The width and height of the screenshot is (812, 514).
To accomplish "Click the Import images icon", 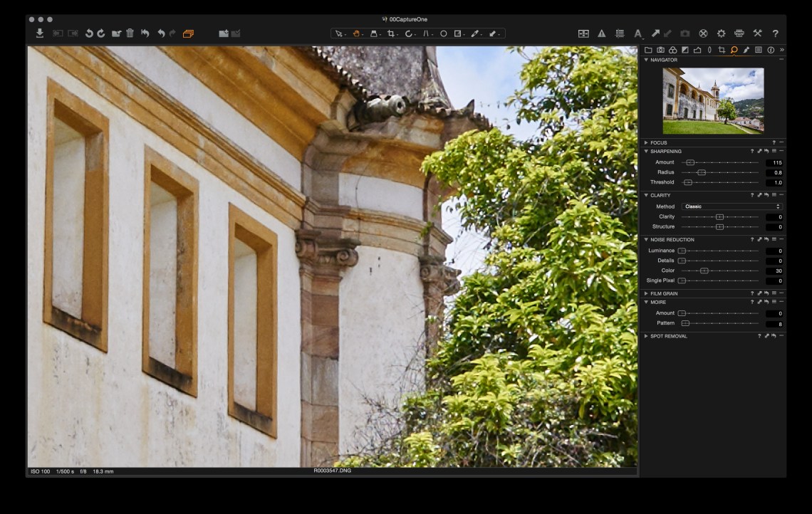I will [x=40, y=33].
